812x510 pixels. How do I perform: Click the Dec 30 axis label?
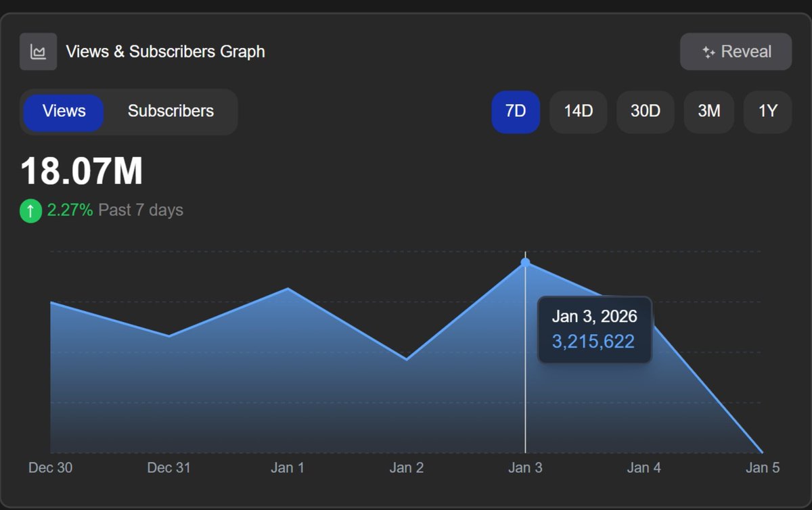coord(51,467)
